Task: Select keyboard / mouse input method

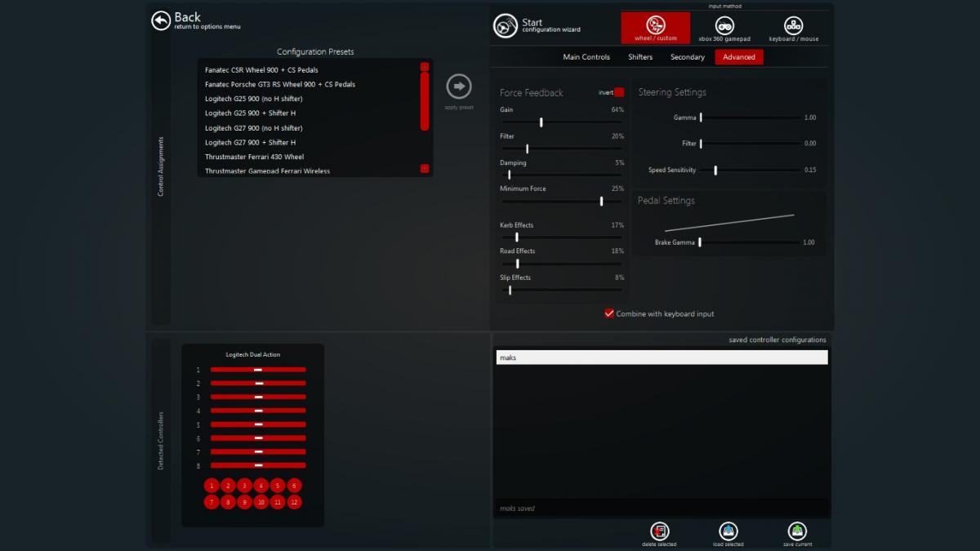Action: tap(793, 28)
